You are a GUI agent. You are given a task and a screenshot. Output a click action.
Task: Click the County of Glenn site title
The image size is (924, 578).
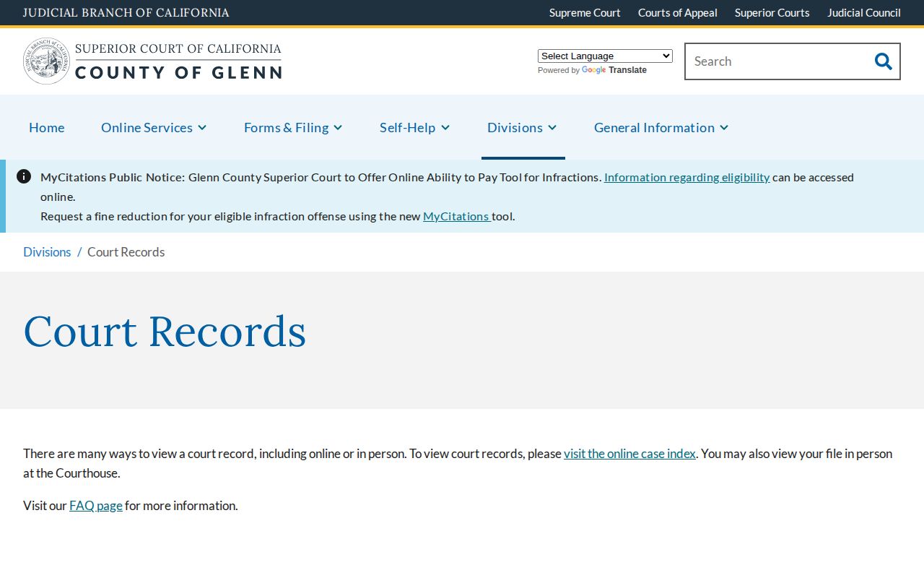point(178,72)
